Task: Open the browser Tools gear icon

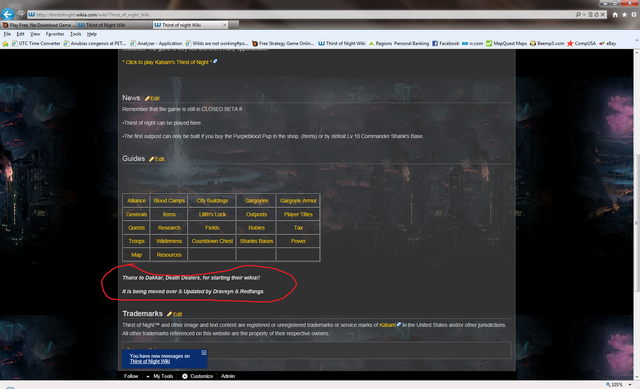Action: pos(633,14)
